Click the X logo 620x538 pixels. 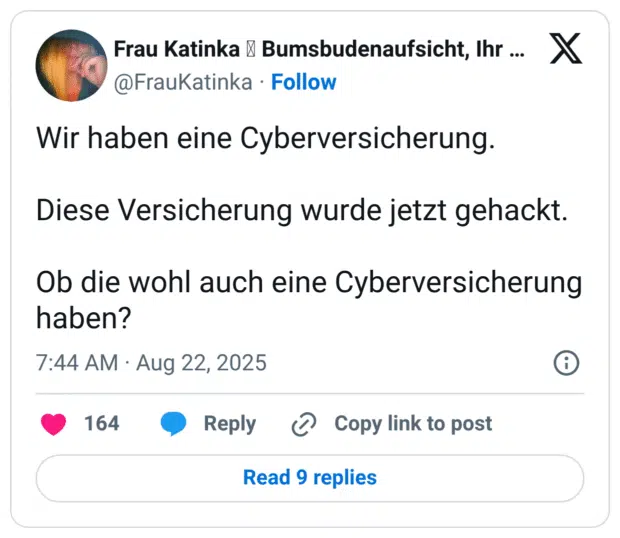(566, 48)
